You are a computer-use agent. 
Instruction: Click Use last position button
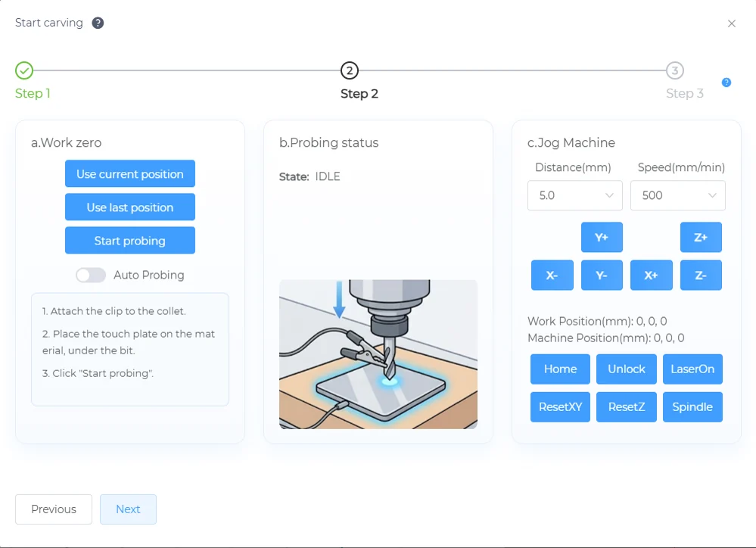130,207
